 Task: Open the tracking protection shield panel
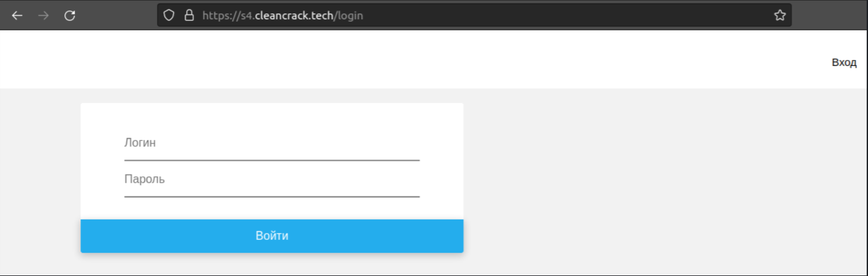(169, 16)
